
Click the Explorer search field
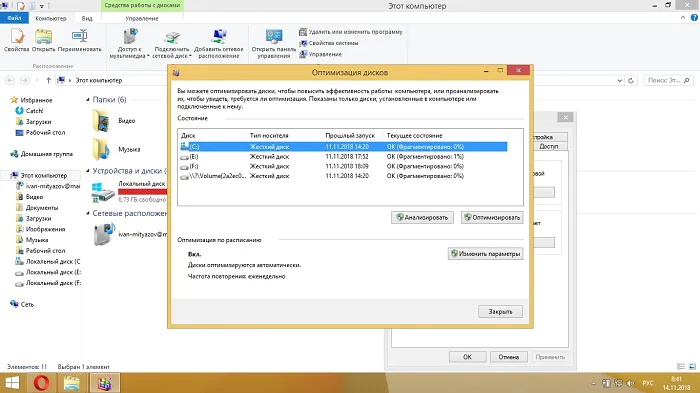pos(669,80)
